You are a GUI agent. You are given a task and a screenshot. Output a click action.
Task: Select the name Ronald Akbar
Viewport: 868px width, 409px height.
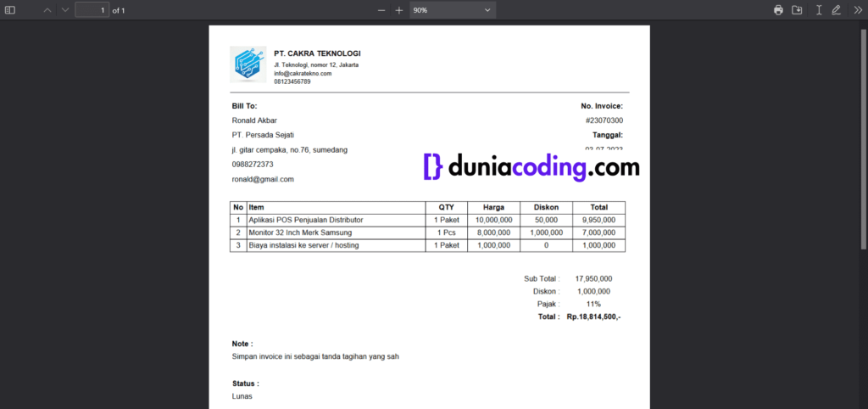click(254, 120)
